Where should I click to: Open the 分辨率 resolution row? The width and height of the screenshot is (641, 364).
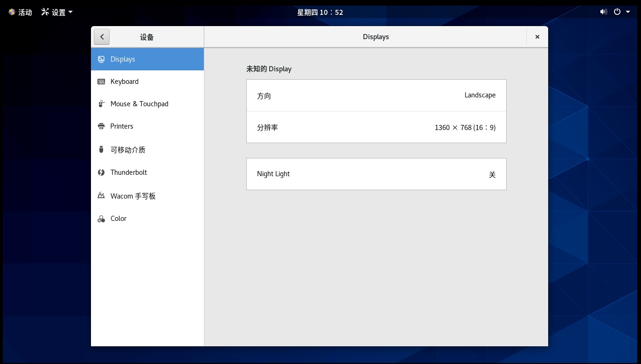coord(376,127)
